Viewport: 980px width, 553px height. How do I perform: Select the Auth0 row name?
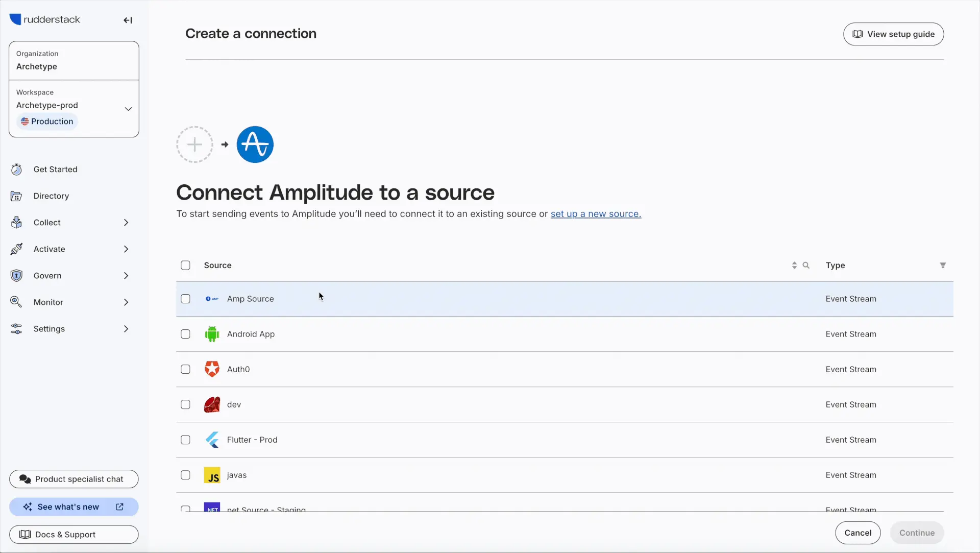click(x=238, y=369)
